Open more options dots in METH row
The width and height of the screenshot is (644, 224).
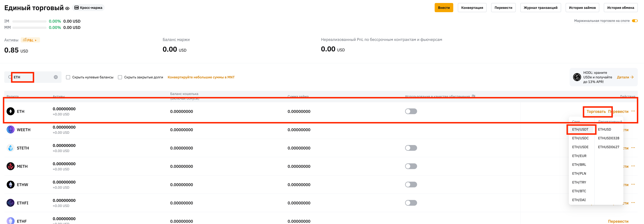(x=633, y=166)
